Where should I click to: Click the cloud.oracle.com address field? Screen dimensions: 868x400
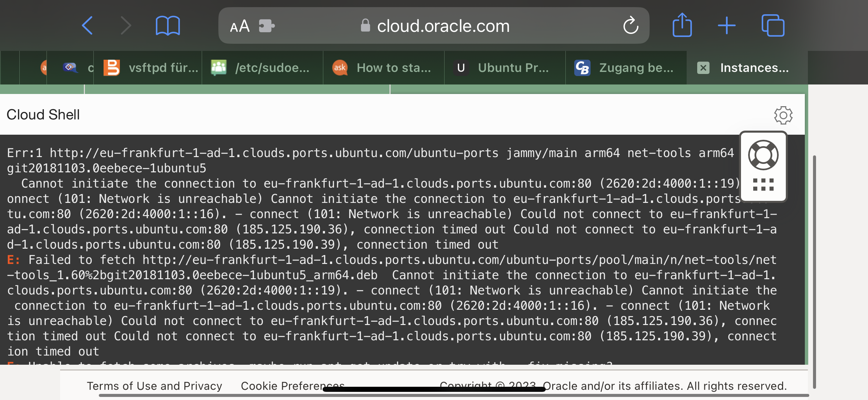point(434,26)
